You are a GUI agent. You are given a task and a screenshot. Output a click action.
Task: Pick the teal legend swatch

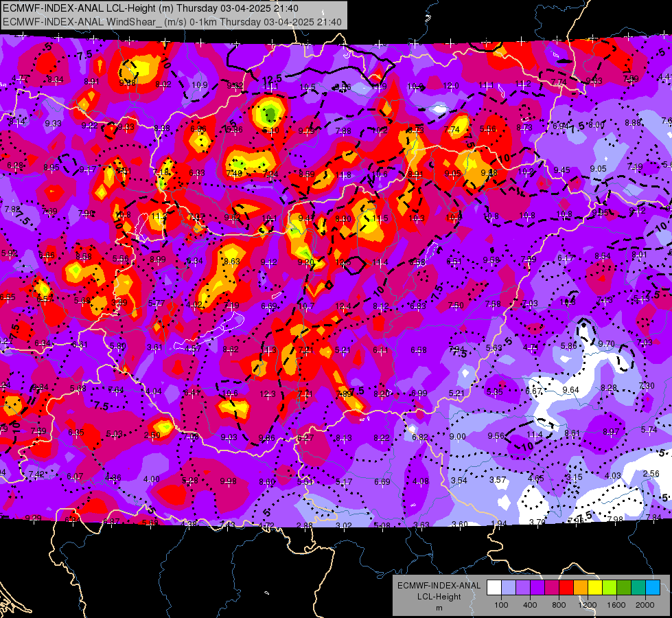point(638,588)
